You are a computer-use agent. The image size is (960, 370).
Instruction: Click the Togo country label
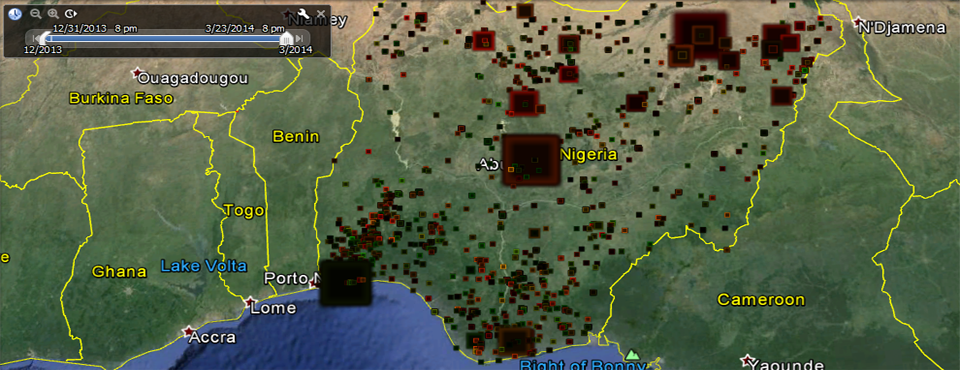pyautogui.click(x=244, y=211)
